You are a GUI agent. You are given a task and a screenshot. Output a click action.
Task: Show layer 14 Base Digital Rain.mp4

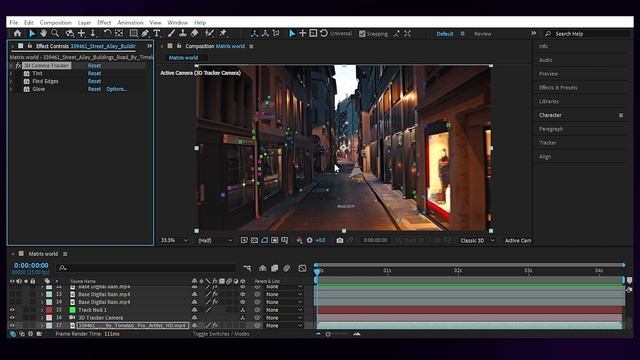pos(12,302)
